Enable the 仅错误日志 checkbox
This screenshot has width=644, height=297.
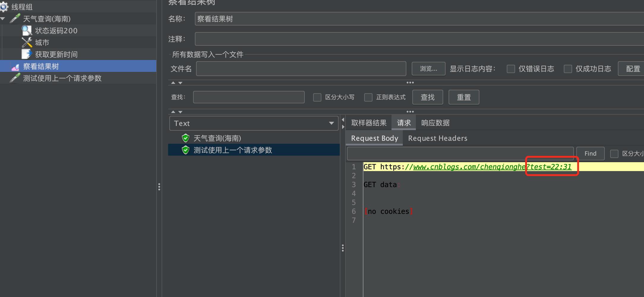click(511, 69)
